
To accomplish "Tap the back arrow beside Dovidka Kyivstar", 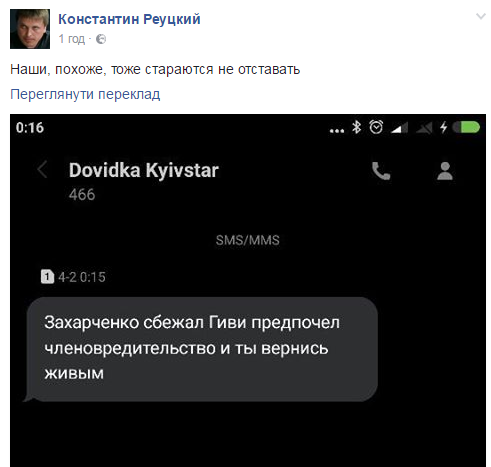I will [x=42, y=170].
